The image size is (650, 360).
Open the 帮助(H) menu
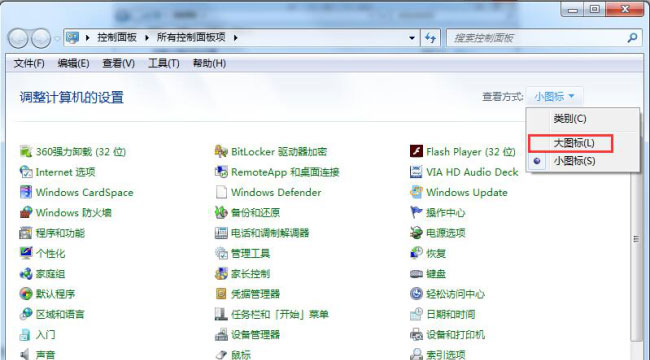[209, 63]
